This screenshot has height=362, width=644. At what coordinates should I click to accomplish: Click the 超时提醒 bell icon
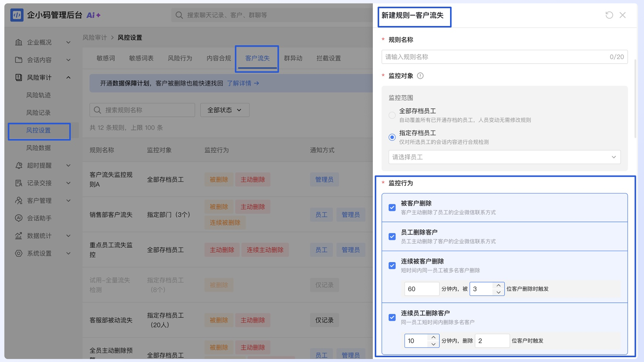[x=18, y=165]
